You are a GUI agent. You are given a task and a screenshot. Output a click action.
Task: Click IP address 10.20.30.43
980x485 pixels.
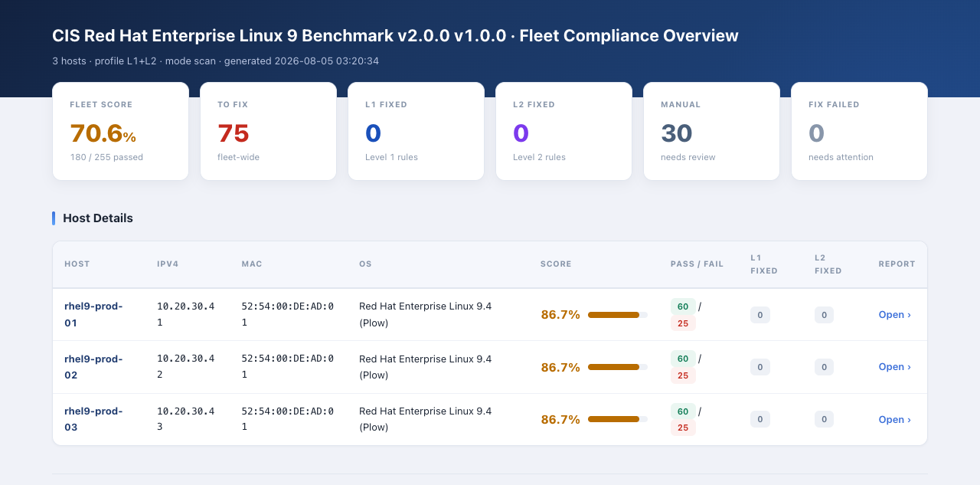pyautogui.click(x=186, y=419)
